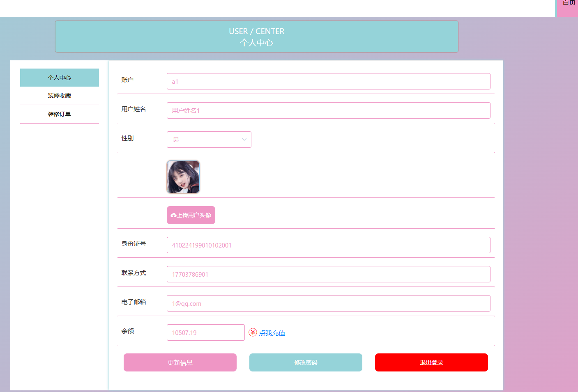The height and width of the screenshot is (392, 578).
Task: Click the cloud upload icon for the avatar
Action: [x=173, y=215]
